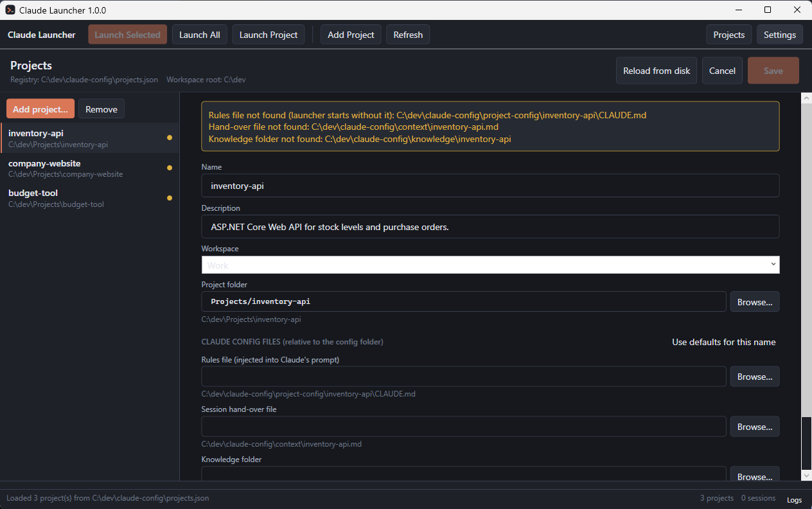Select the budget-tool project
This screenshot has width=812, height=509.
(90, 198)
